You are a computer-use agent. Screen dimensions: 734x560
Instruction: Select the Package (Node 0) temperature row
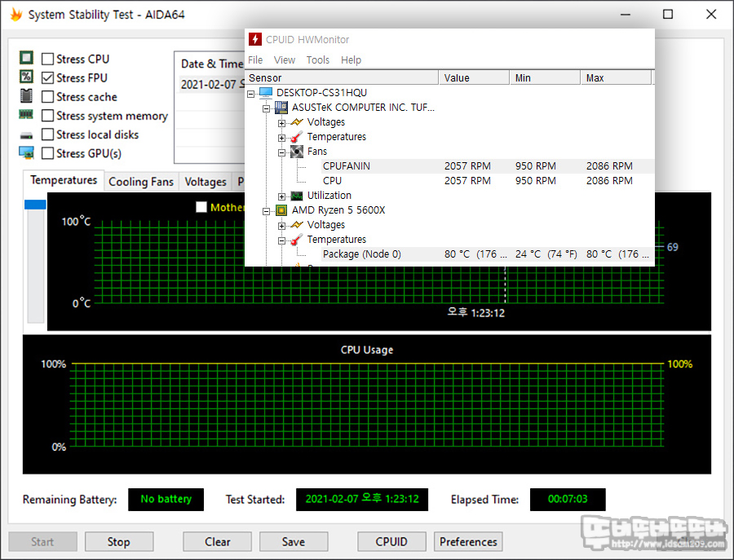click(x=488, y=254)
